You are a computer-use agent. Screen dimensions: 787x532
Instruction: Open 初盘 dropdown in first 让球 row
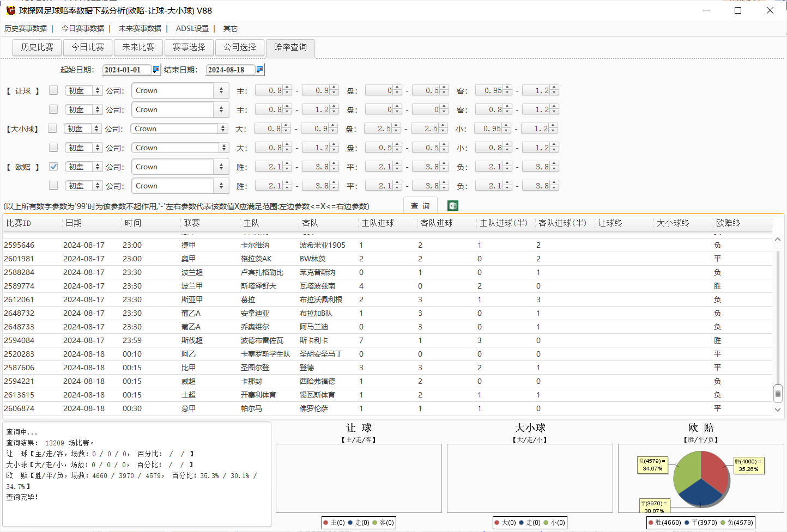pyautogui.click(x=83, y=90)
